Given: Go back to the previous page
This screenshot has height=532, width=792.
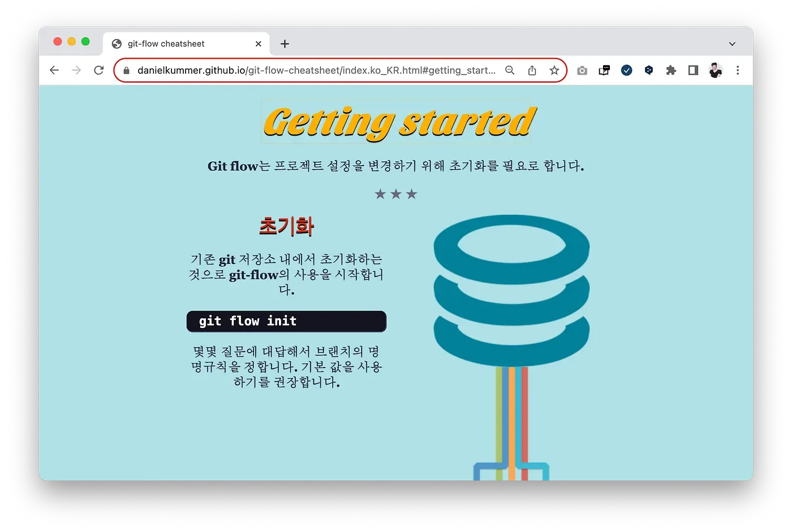Looking at the screenshot, I should point(54,70).
